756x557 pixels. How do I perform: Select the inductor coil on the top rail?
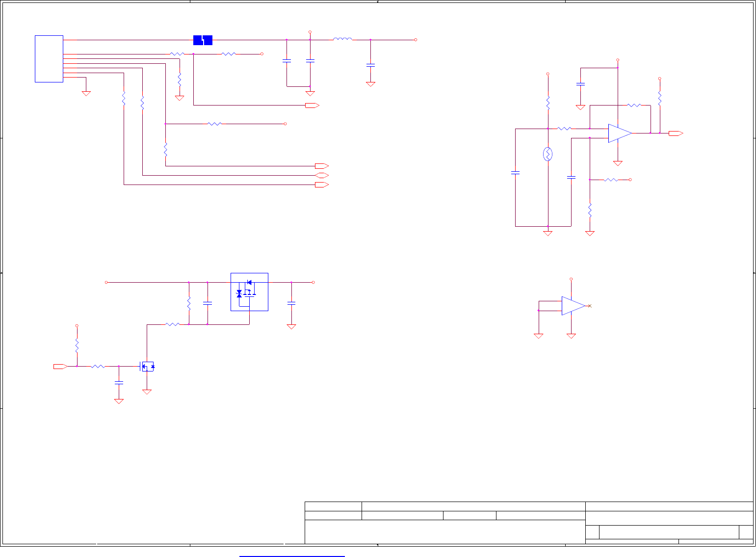coord(342,39)
